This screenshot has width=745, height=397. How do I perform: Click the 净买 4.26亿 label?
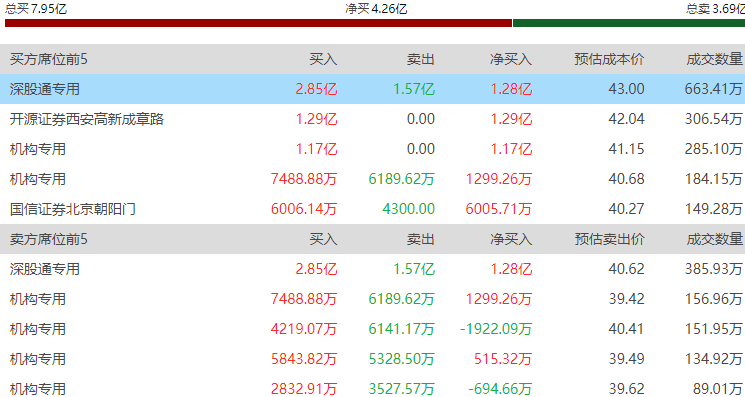point(376,9)
